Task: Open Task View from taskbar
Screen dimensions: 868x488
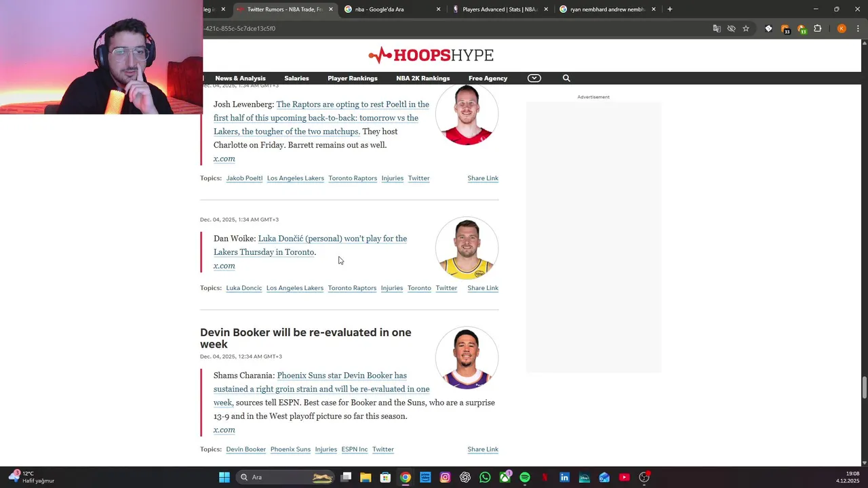Action: [346, 477]
